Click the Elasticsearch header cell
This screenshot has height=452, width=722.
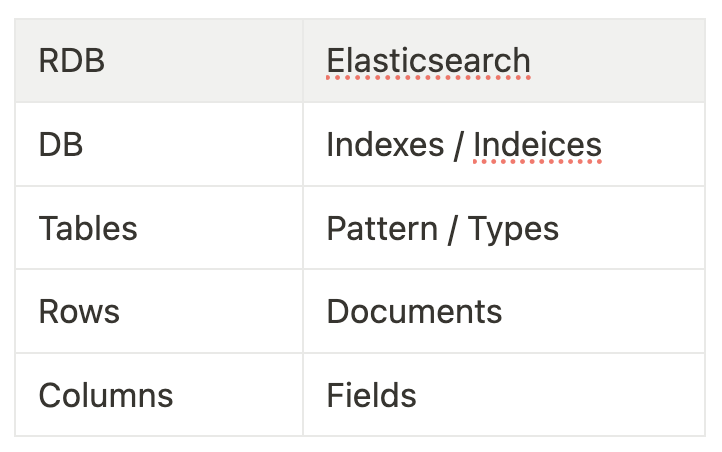tap(428, 61)
